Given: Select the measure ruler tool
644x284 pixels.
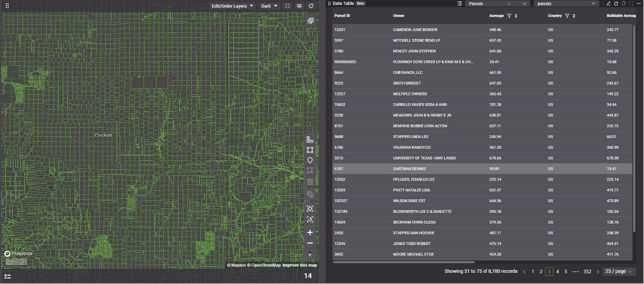Looking at the screenshot, I should [310, 139].
